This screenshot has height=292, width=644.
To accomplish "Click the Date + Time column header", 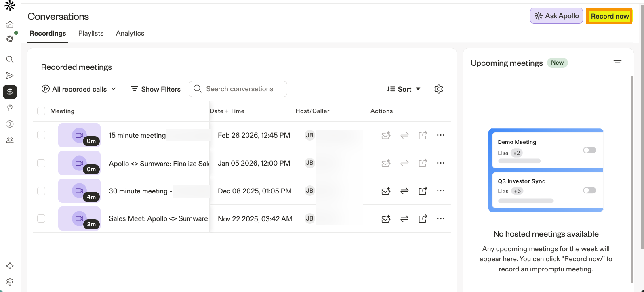I will click(x=227, y=111).
